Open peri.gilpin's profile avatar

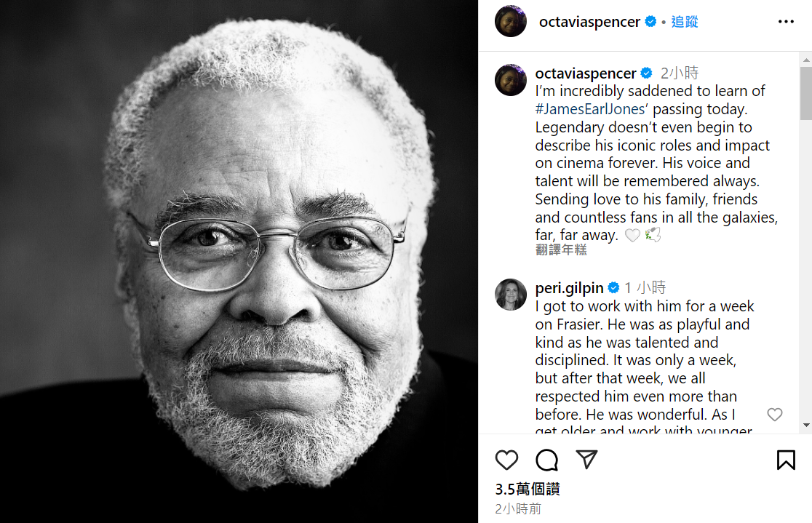[x=511, y=295]
